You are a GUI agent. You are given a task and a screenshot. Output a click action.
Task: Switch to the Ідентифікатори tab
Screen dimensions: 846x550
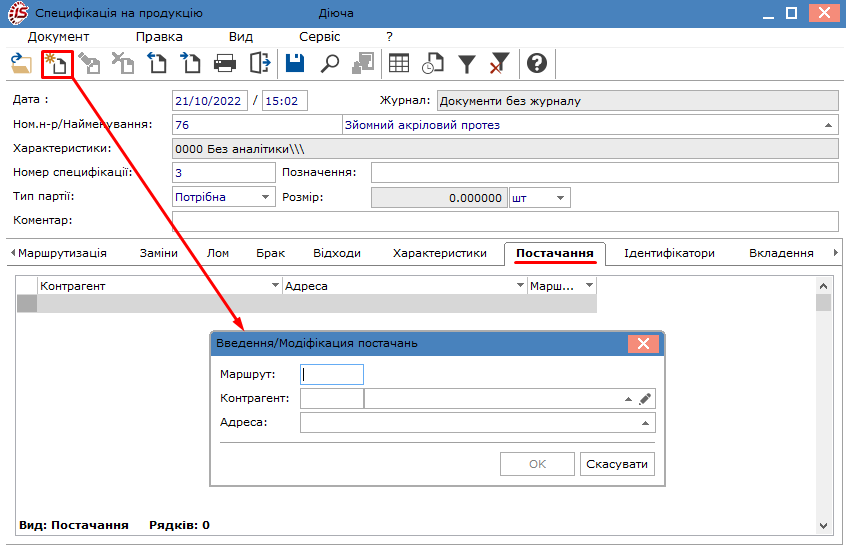pos(669,253)
